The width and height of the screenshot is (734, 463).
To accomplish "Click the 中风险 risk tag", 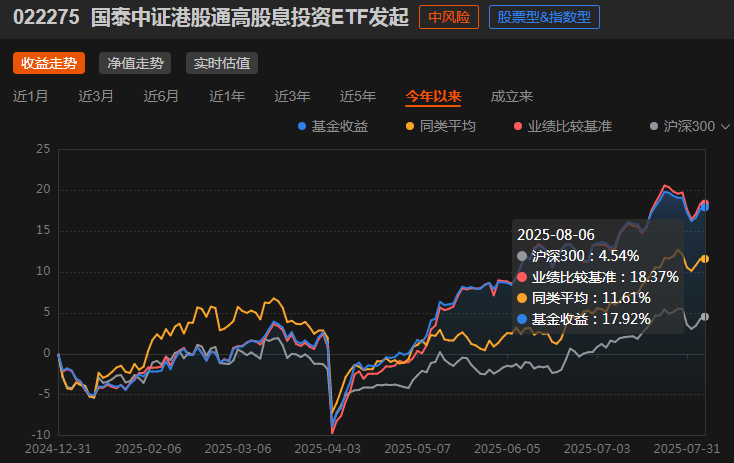I will (449, 17).
